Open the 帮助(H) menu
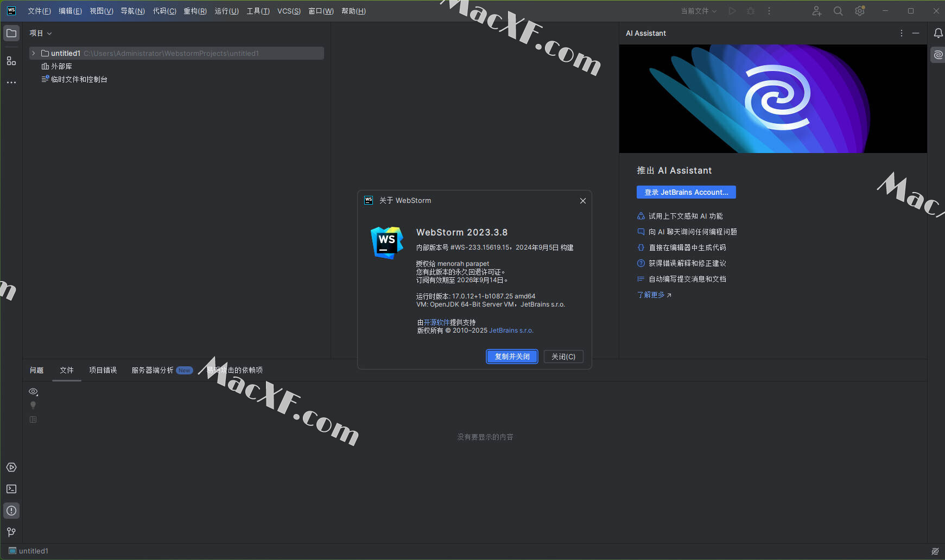 tap(354, 11)
